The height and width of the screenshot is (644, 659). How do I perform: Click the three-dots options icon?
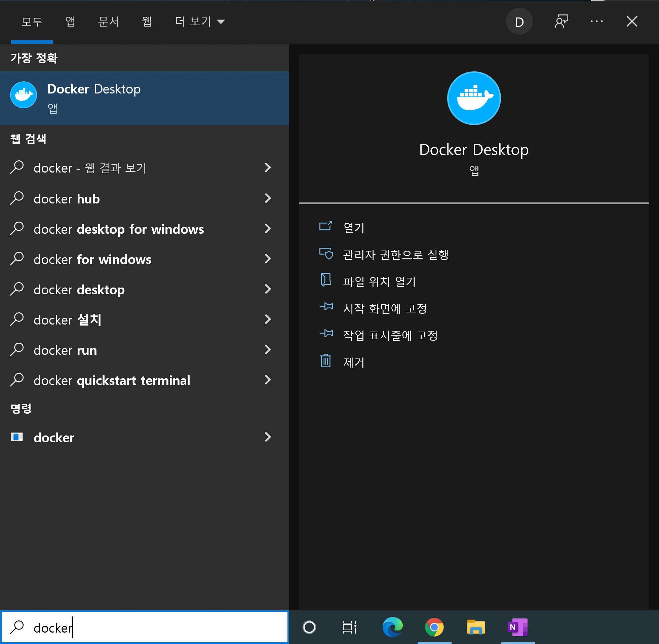[x=596, y=22]
